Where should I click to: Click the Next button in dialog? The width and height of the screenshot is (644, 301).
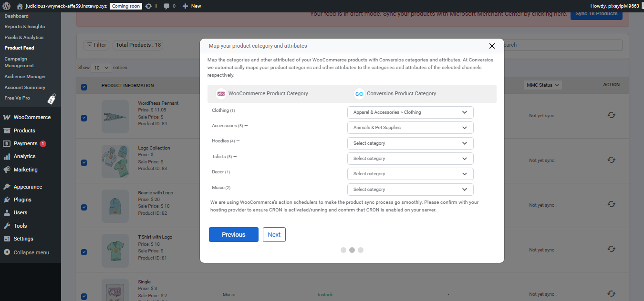pyautogui.click(x=274, y=234)
